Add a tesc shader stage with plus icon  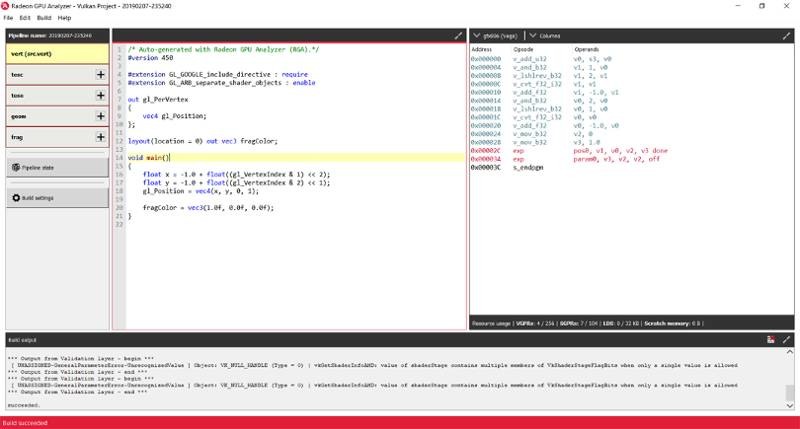[101, 75]
